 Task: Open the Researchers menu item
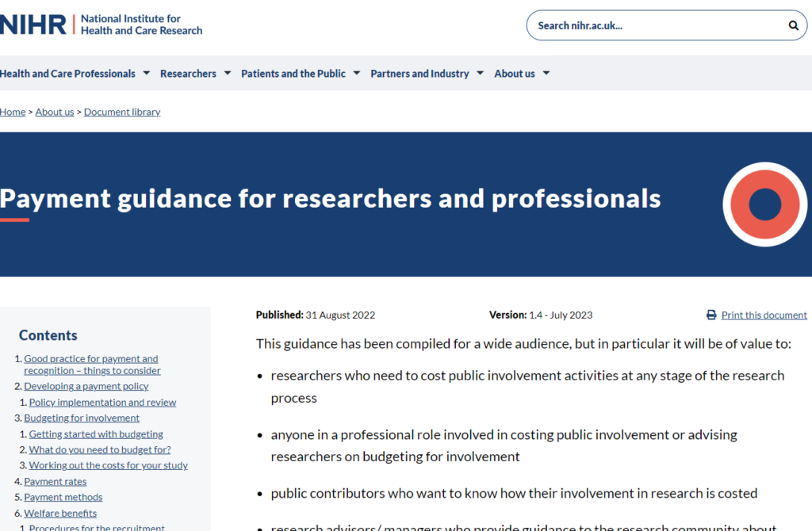188,74
